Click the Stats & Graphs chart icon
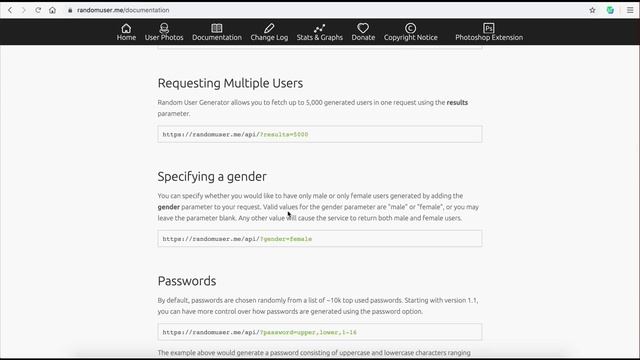Viewport: 640px width, 360px height. [x=320, y=28]
